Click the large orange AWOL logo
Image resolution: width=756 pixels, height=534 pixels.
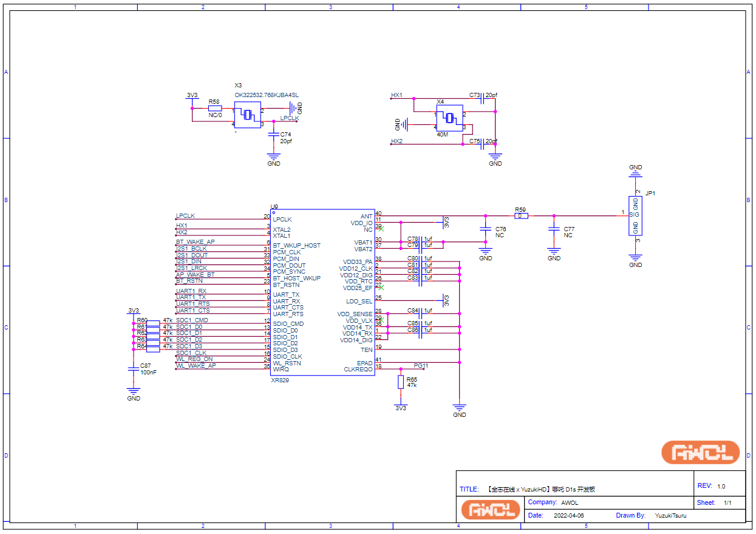(700, 452)
